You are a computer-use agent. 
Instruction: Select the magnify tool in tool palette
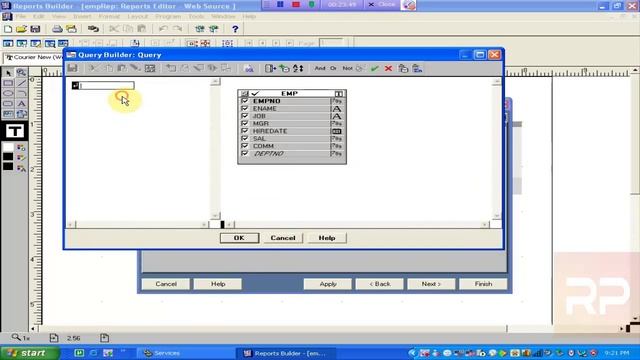pos(21,73)
